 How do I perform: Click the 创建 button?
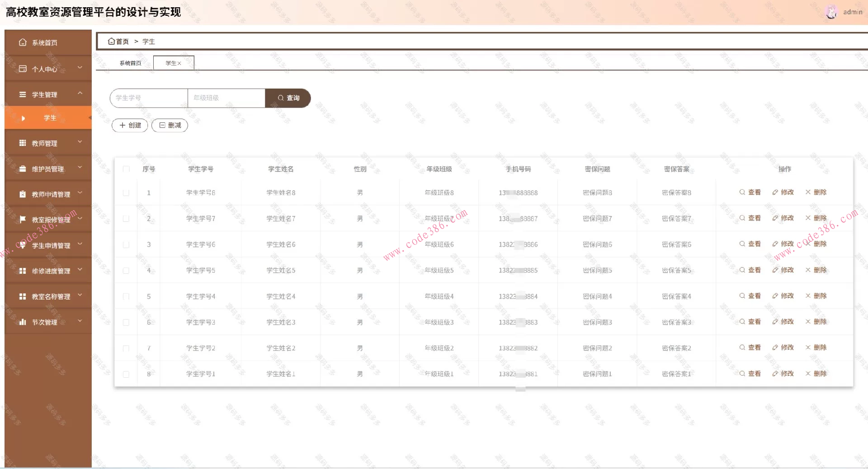pos(130,125)
